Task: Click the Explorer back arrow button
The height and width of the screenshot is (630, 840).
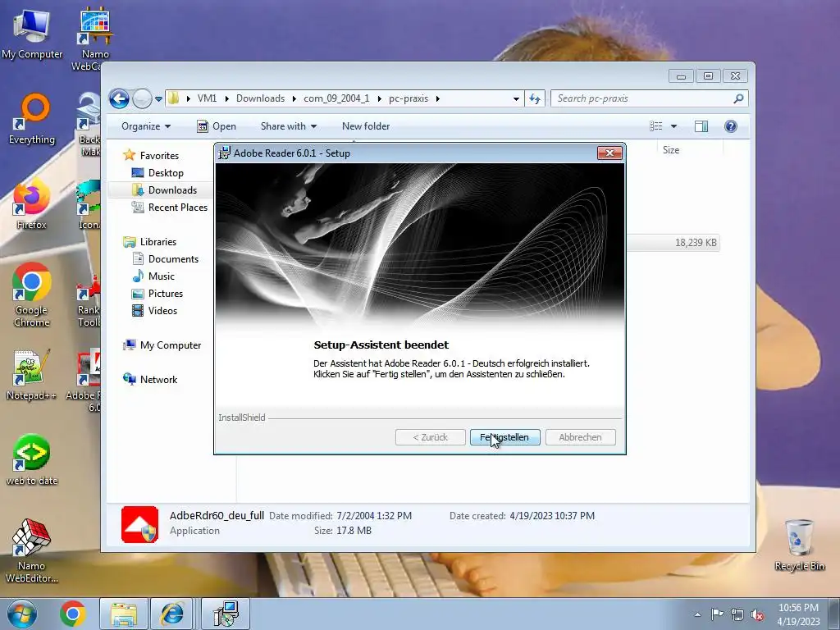Action: coord(119,98)
